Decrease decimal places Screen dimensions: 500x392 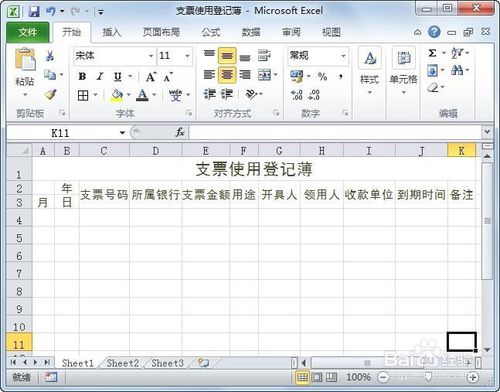[x=314, y=95]
